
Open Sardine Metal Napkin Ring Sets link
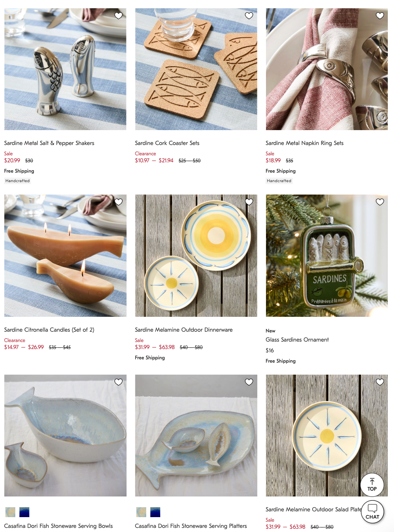[304, 143]
